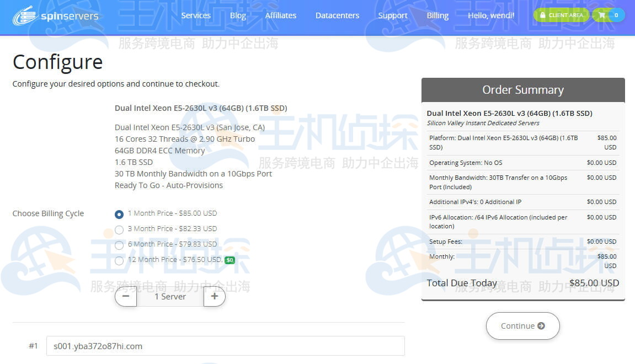Click the Client Area lock button
This screenshot has width=635, height=364.
click(561, 15)
